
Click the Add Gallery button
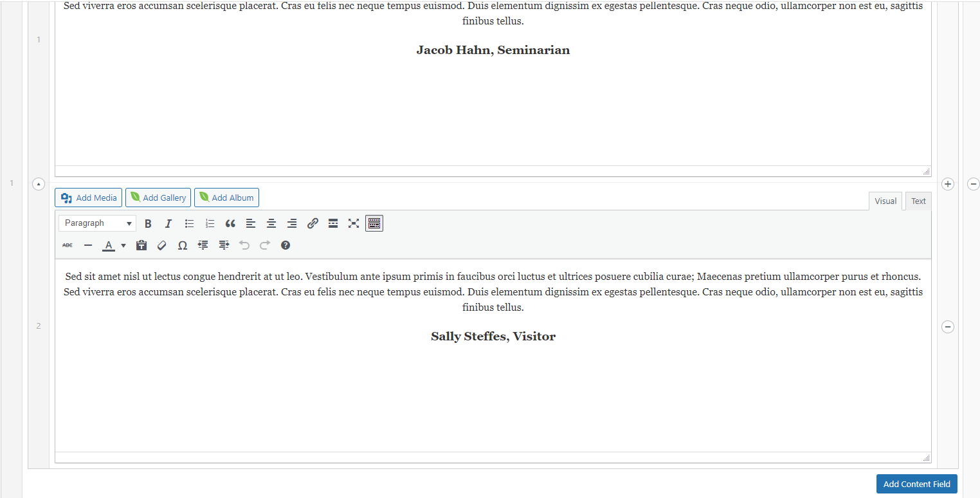click(x=158, y=198)
